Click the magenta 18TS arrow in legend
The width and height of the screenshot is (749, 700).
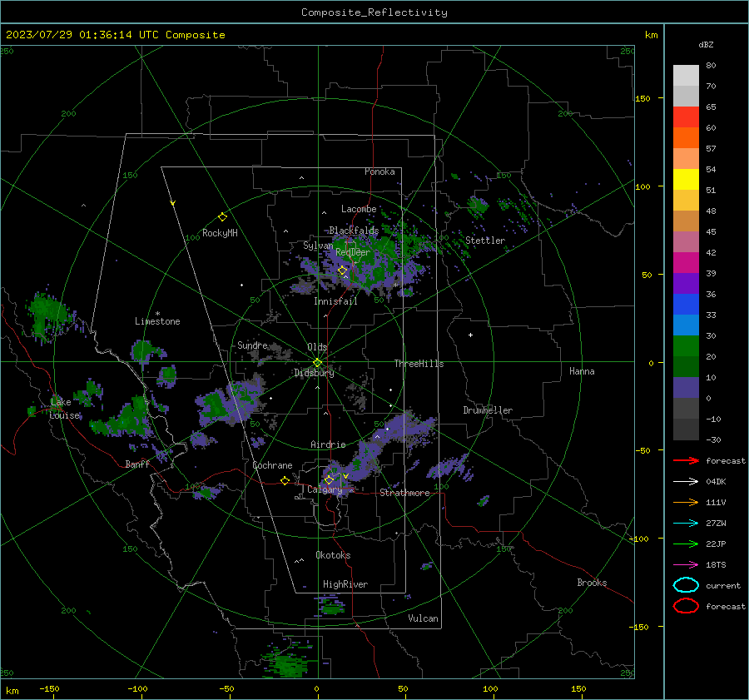pos(686,565)
